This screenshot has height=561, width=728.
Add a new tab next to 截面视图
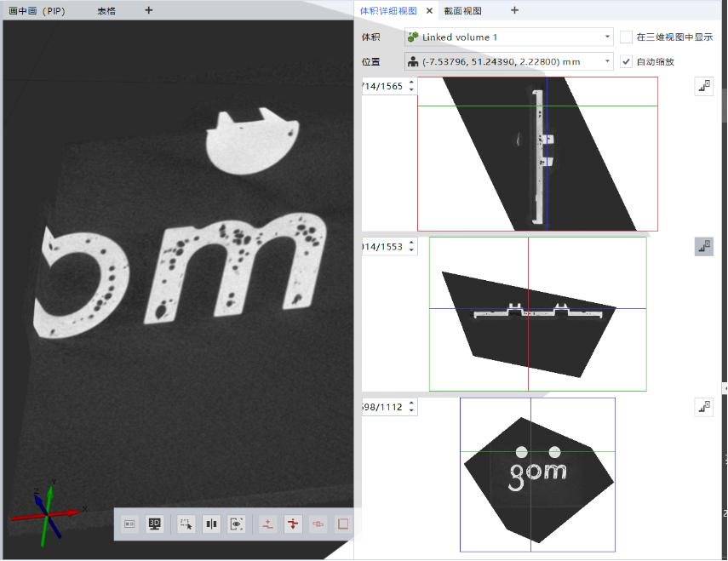click(x=514, y=10)
